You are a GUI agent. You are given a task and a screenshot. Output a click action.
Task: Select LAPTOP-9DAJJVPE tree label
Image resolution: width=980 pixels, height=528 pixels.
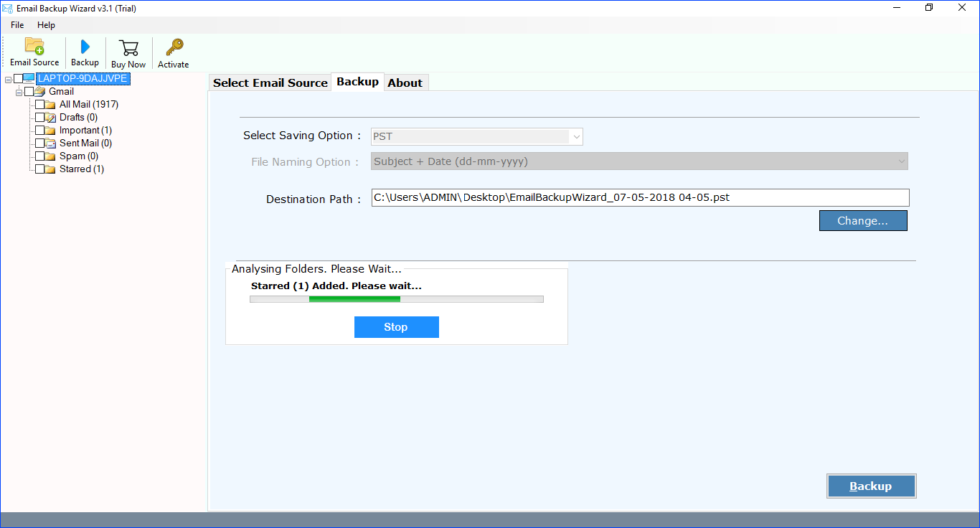point(83,79)
